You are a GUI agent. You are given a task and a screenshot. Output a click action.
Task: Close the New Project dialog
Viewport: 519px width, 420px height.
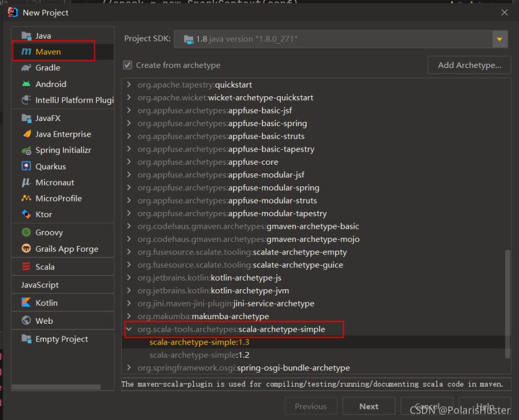click(x=505, y=13)
